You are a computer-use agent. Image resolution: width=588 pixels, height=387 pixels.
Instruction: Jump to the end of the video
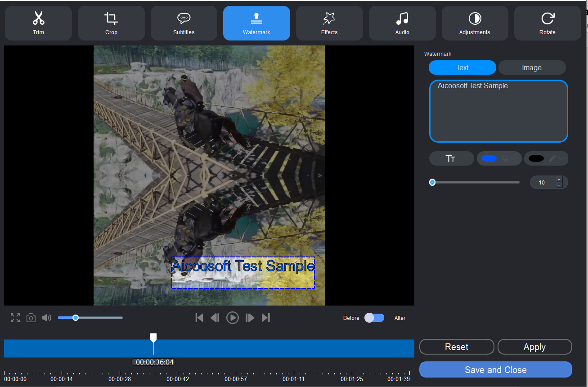point(266,318)
